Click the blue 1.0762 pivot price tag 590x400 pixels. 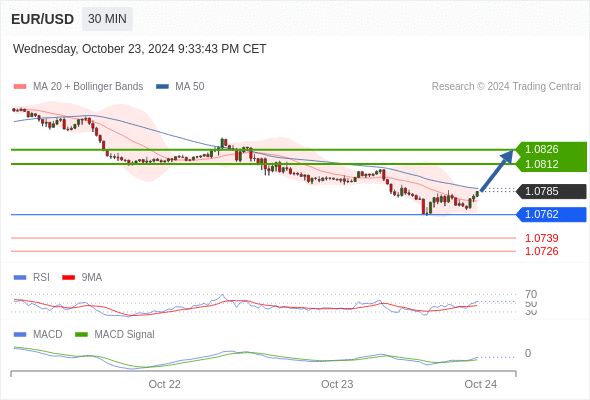point(552,214)
